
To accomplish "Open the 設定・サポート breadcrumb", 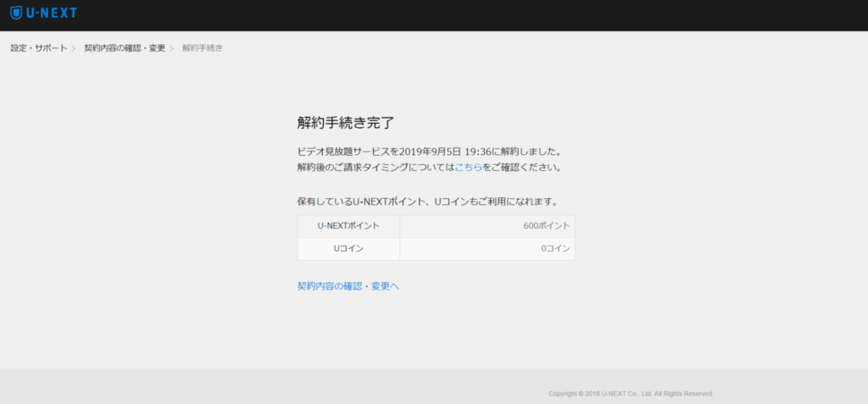I will click(x=38, y=48).
